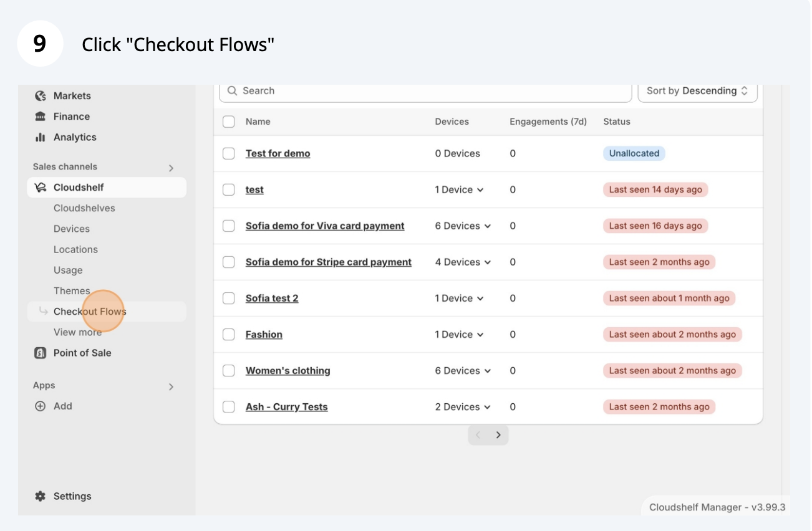Viewport: 812px width, 531px height.
Task: Check the box for Test for demo
Action: pyautogui.click(x=229, y=153)
